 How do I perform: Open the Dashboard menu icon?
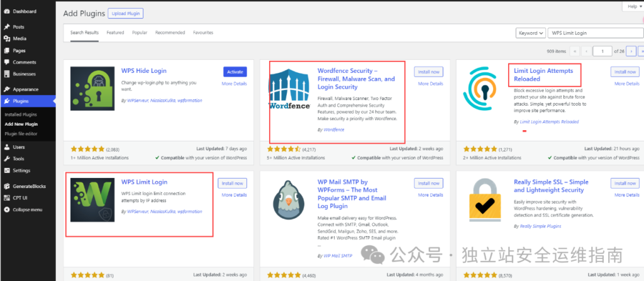point(6,11)
